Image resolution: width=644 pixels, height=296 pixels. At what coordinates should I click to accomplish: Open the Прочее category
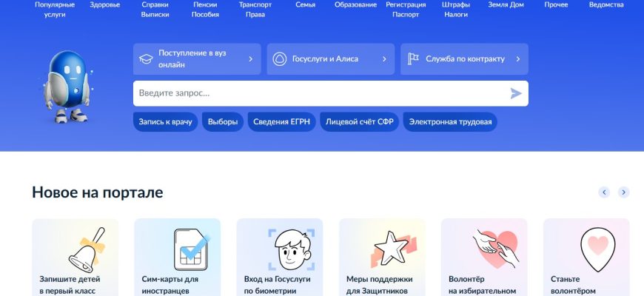tap(556, 5)
